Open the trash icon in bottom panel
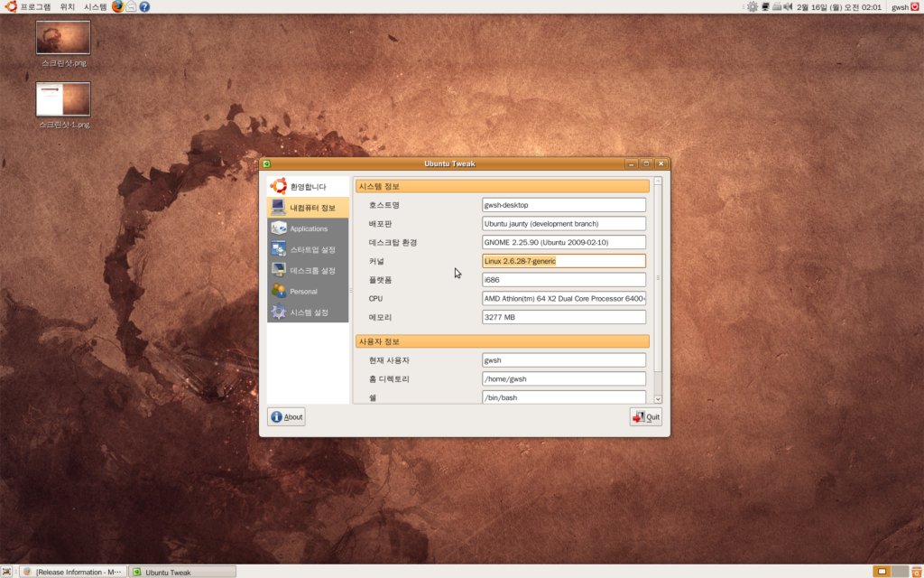The image size is (924, 578). tap(917, 572)
